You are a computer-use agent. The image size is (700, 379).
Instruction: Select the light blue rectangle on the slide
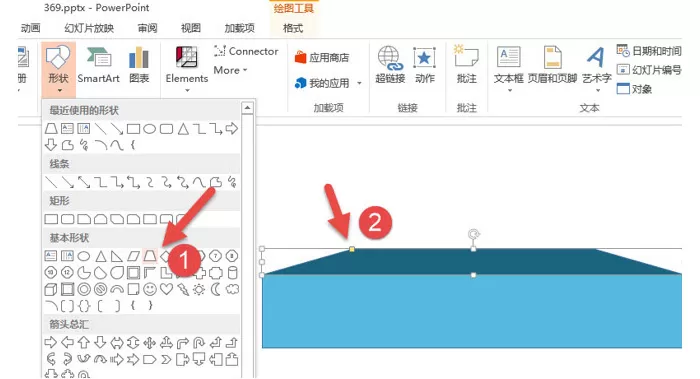click(x=472, y=311)
